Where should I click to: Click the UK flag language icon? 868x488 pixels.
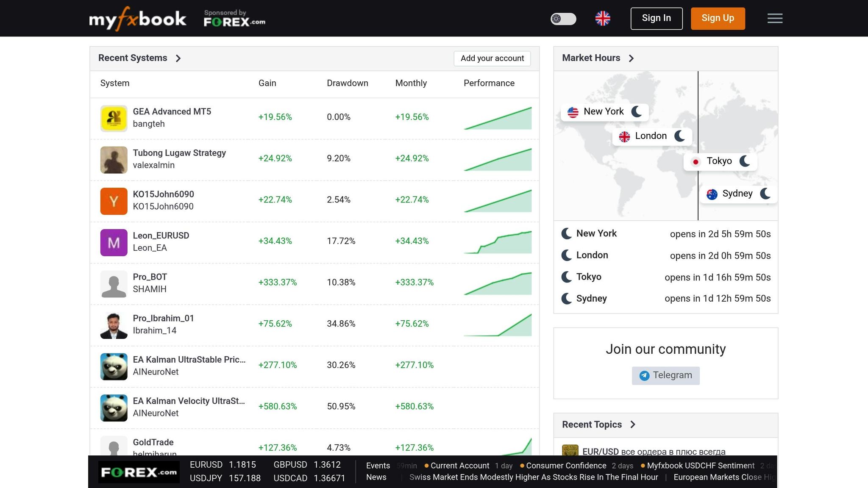[602, 18]
